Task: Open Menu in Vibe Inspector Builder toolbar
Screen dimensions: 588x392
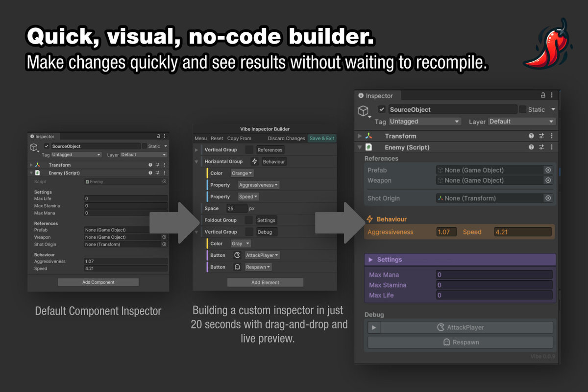Action: pyautogui.click(x=201, y=139)
